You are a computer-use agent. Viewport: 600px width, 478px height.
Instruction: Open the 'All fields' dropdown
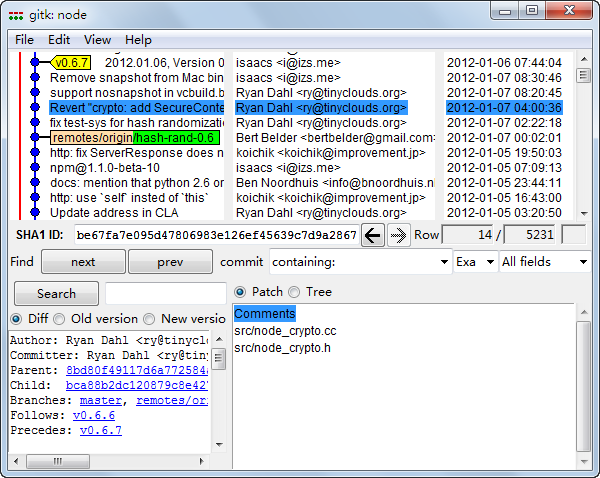click(x=583, y=262)
